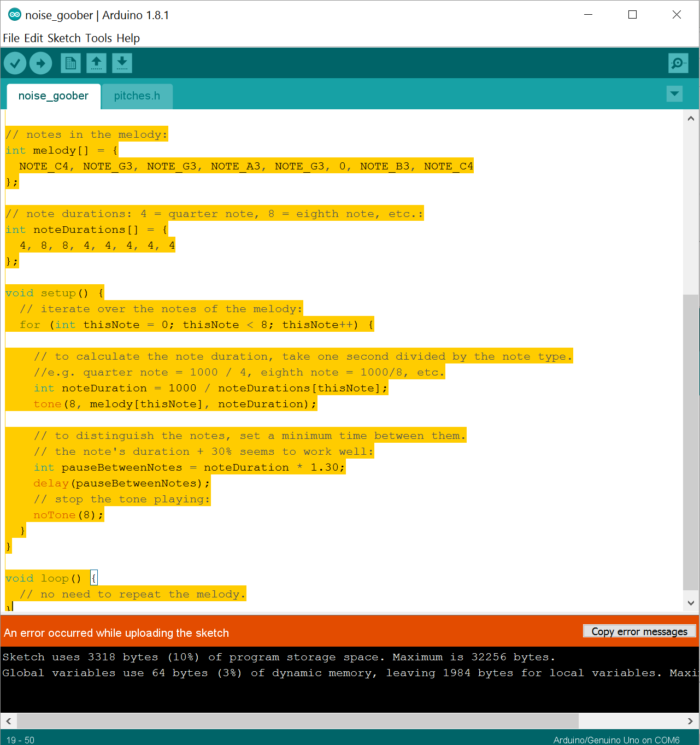700x745 pixels.
Task: Click the 'void loop() {' line
Action: coord(51,578)
